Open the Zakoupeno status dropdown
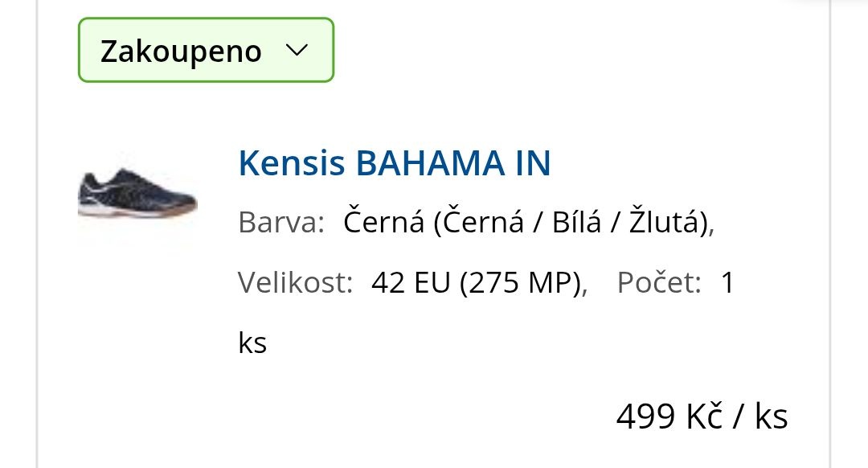Screen dimensions: 868x468 point(206,51)
